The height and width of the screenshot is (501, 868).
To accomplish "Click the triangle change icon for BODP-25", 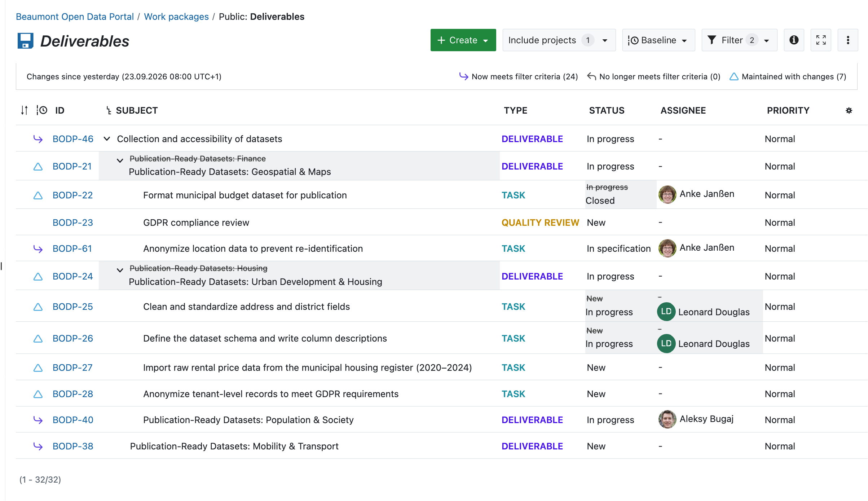I will tap(38, 307).
